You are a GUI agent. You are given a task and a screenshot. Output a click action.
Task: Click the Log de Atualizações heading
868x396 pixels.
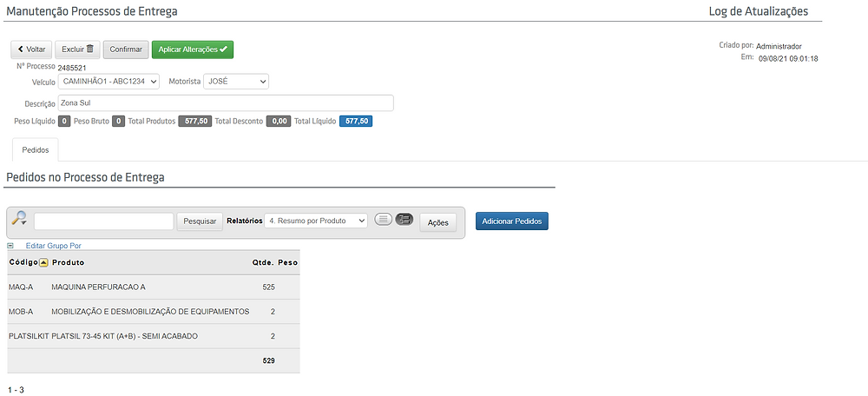pos(759,11)
